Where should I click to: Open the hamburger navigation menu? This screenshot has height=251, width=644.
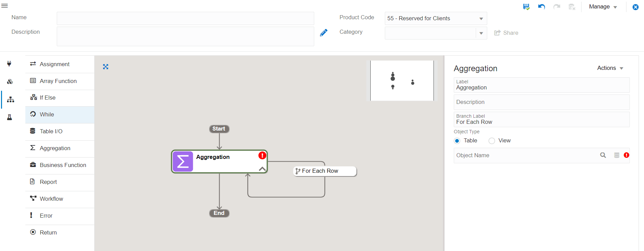[x=4, y=6]
